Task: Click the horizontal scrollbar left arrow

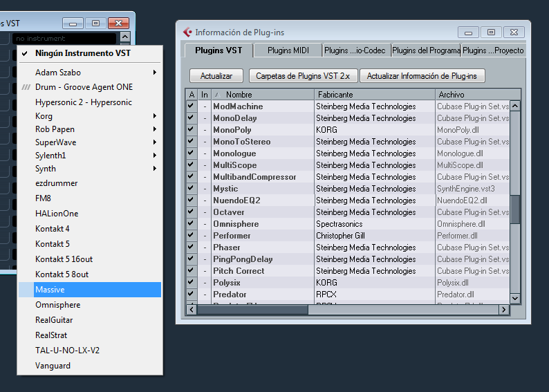Action: 192,309
